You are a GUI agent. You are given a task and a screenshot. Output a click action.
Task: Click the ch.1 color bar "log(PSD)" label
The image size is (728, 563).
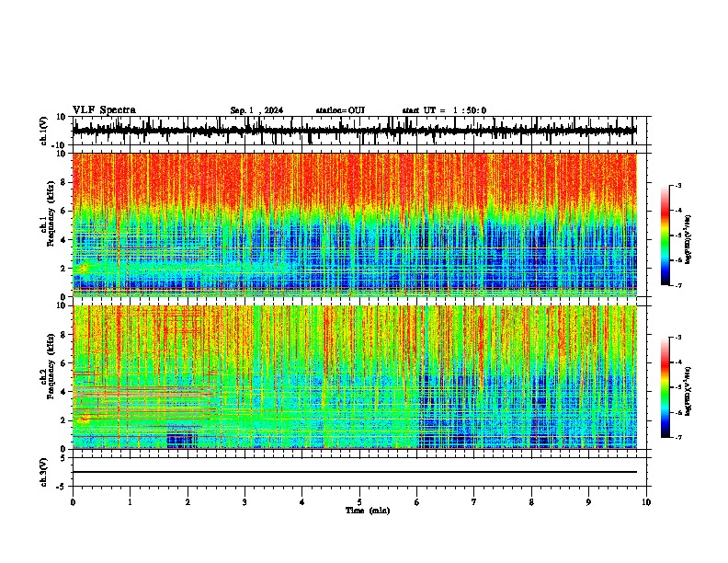688,239
